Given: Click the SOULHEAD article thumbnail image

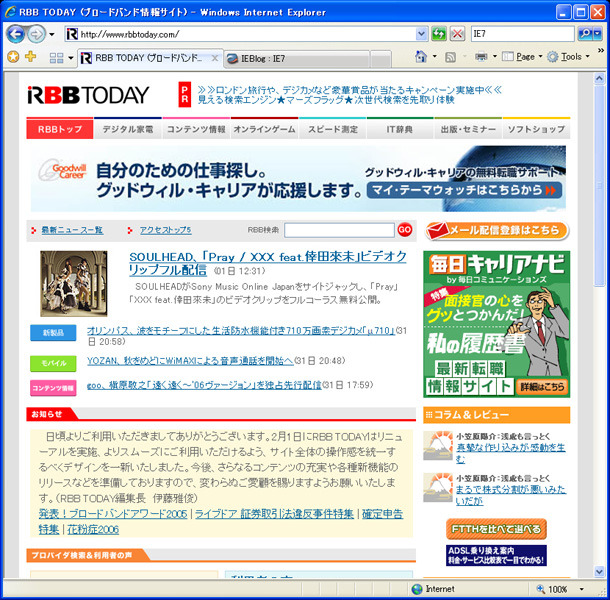Looking at the screenshot, I should (74, 283).
